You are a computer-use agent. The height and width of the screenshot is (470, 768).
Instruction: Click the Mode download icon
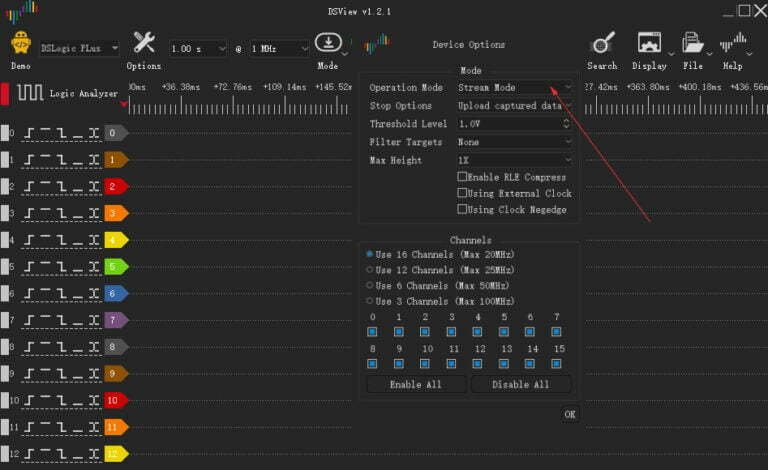click(x=328, y=43)
